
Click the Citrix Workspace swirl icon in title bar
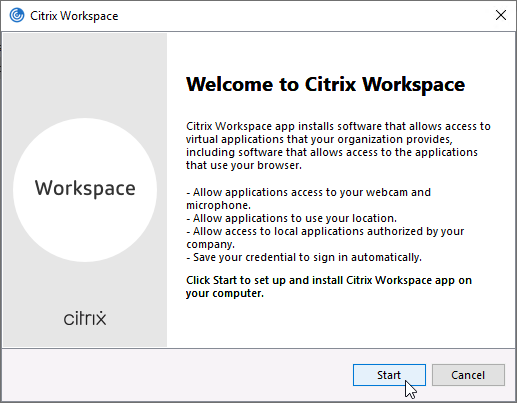pyautogui.click(x=17, y=15)
